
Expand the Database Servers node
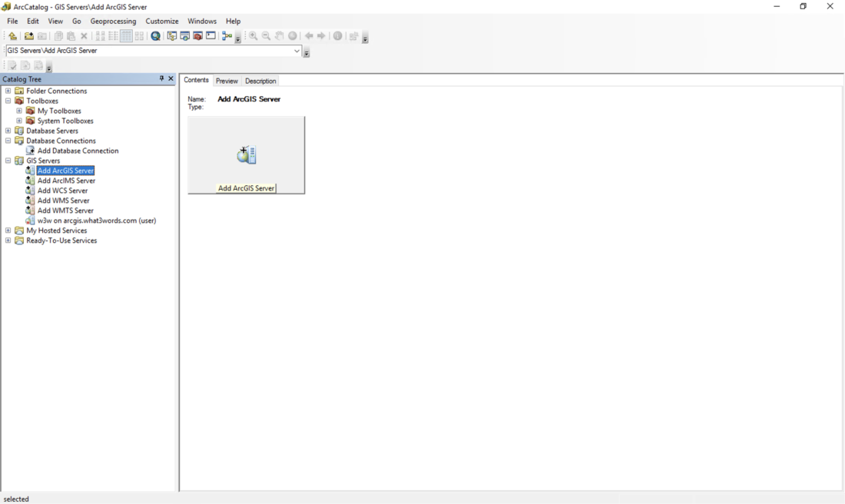8,131
